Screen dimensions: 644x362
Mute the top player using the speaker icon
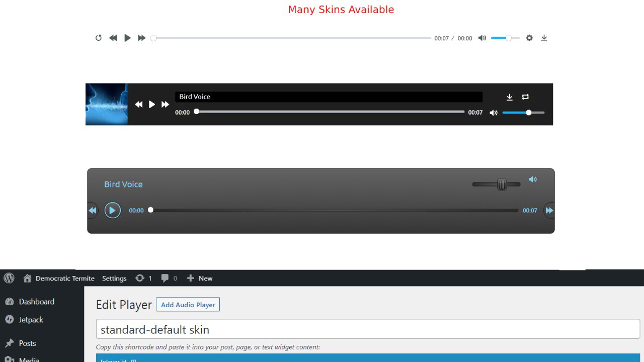482,38
